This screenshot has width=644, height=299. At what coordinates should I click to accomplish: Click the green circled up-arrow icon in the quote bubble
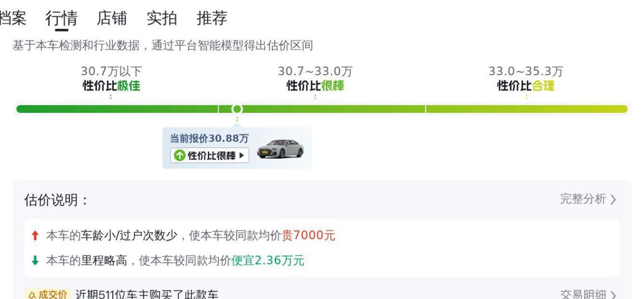180,156
